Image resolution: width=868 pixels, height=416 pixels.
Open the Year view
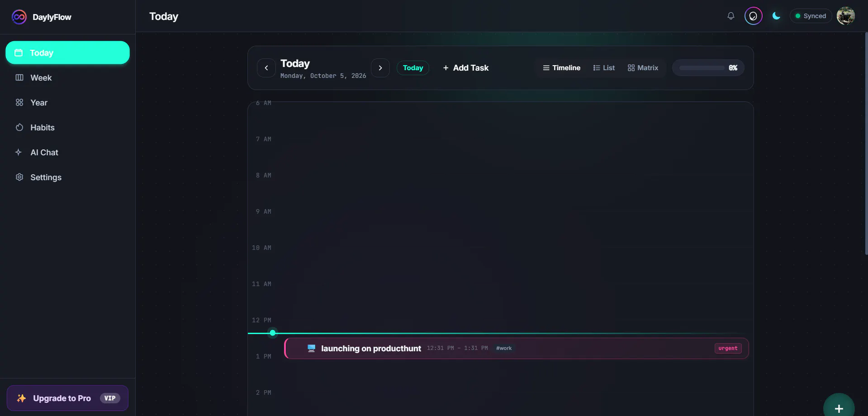(x=67, y=102)
